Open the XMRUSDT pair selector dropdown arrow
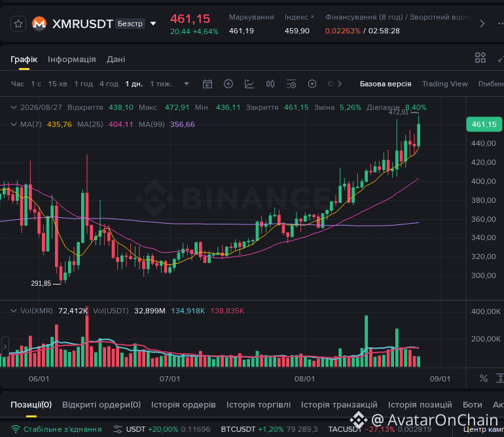 [153, 24]
